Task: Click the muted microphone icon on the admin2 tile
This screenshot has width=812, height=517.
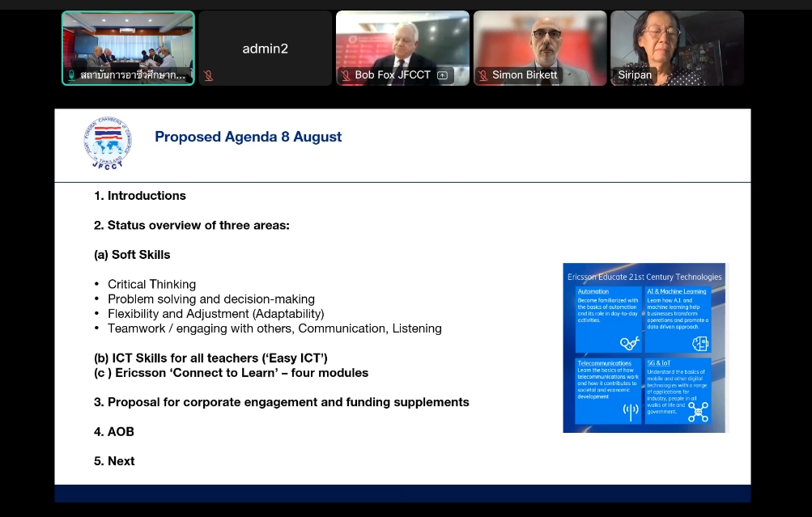Action: [x=209, y=75]
